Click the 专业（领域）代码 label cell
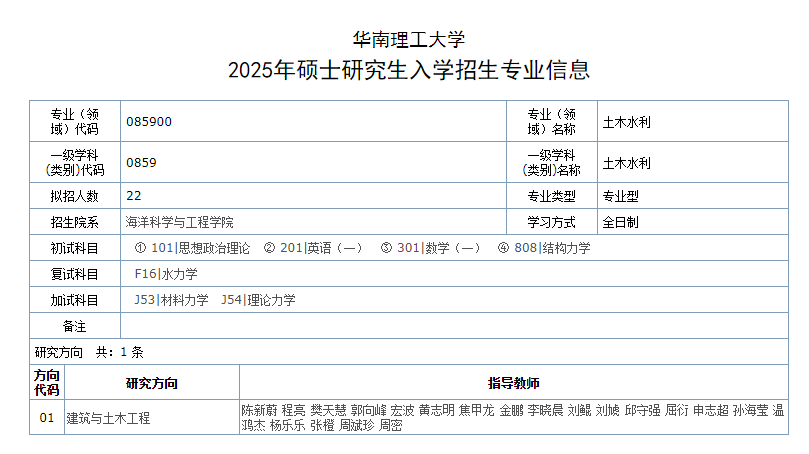 (75, 121)
